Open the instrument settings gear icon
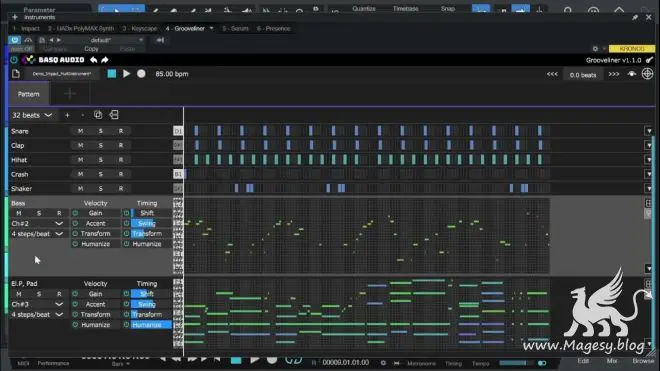This screenshot has width=660, height=371. tap(595, 49)
